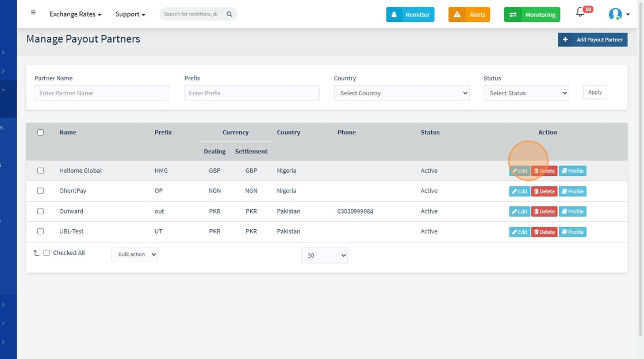
Task: Click the plus icon on Add Payout Partner
Action: coord(565,40)
